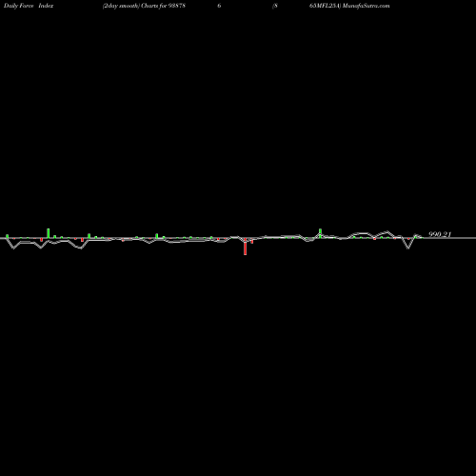Click the 990.21 value label

click(x=440, y=234)
